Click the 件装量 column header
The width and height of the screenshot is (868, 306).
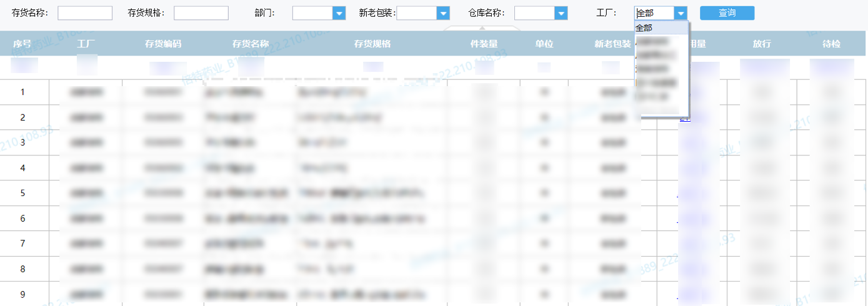coord(484,44)
